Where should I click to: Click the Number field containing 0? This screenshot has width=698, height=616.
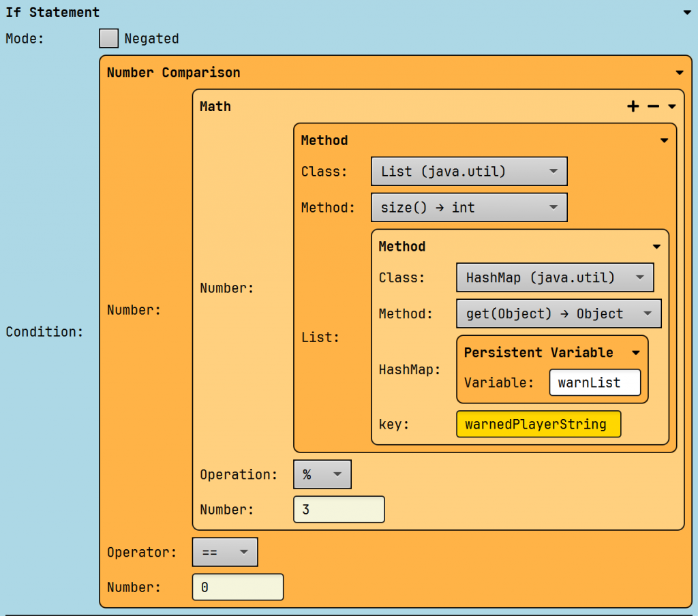pyautogui.click(x=238, y=587)
